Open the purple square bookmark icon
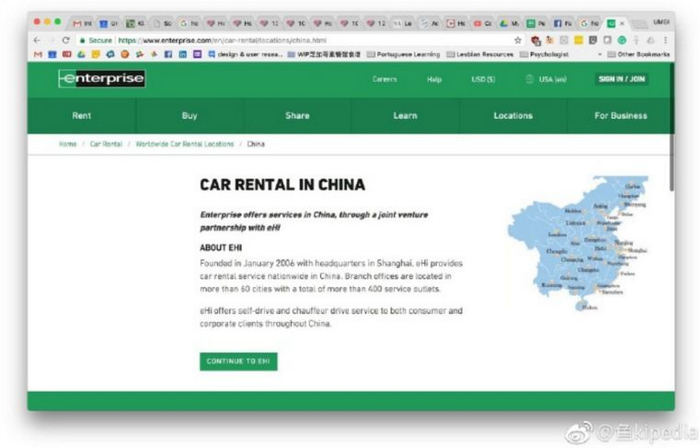 coord(197,54)
